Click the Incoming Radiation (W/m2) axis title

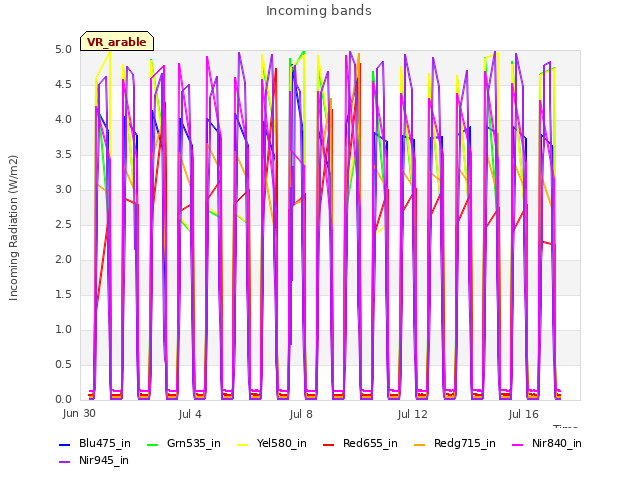[13, 228]
